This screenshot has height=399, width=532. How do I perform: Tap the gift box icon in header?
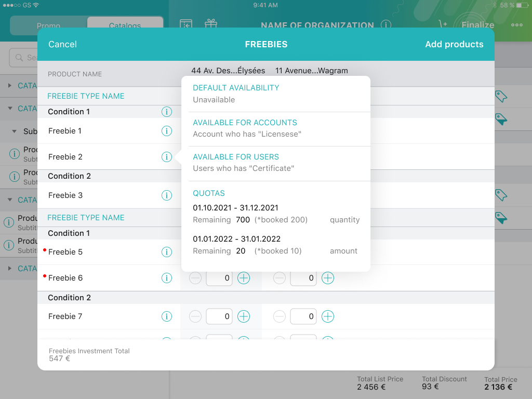click(210, 24)
